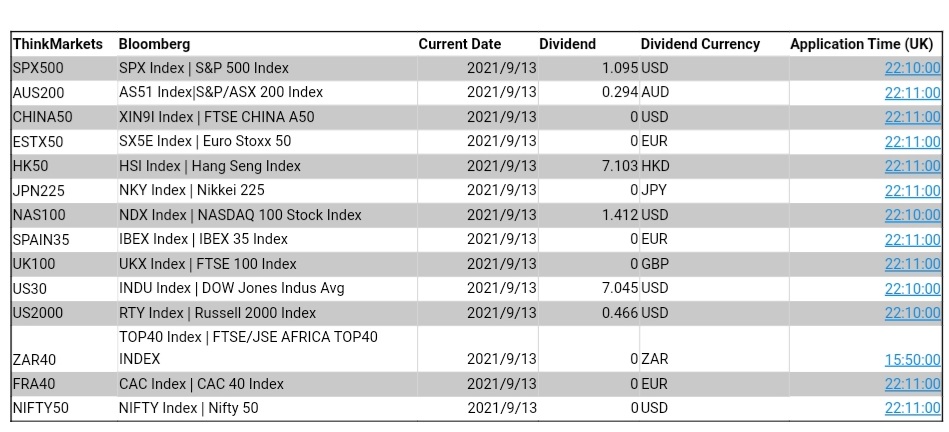Click the US2000 application time link

(x=912, y=313)
